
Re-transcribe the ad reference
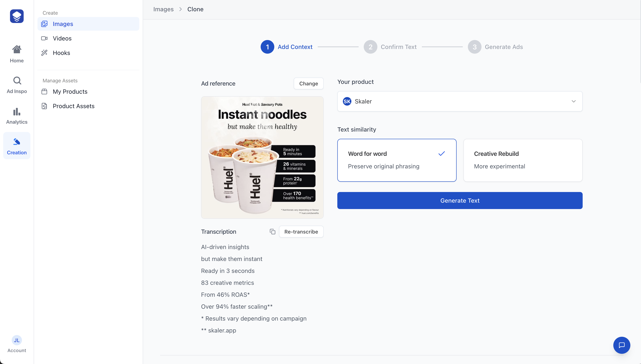tap(301, 232)
